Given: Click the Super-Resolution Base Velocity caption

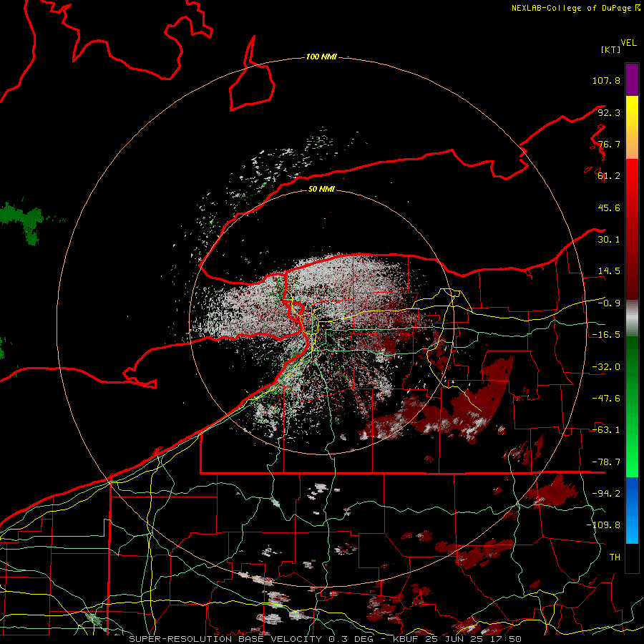Looking at the screenshot, I should pos(326,639).
